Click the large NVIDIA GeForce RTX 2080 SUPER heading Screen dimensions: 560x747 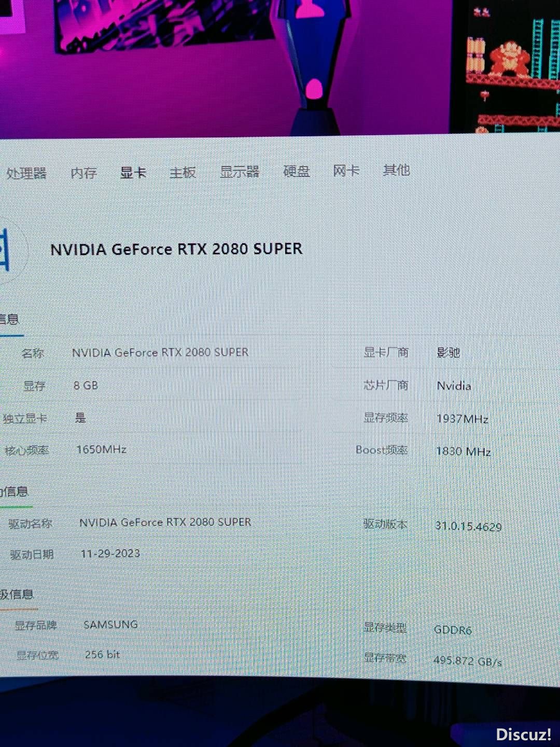(x=176, y=249)
